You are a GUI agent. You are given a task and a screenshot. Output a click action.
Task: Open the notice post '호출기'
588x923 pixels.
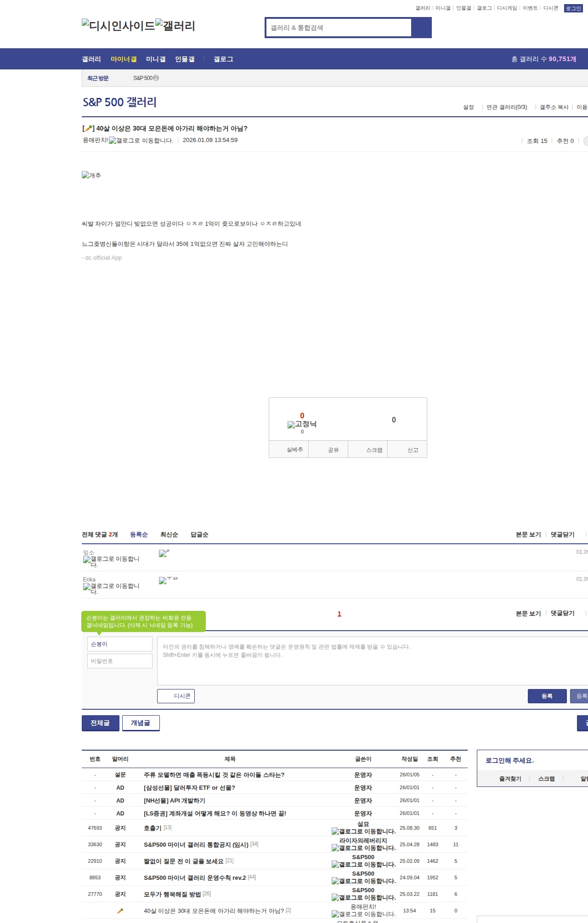[x=153, y=828]
